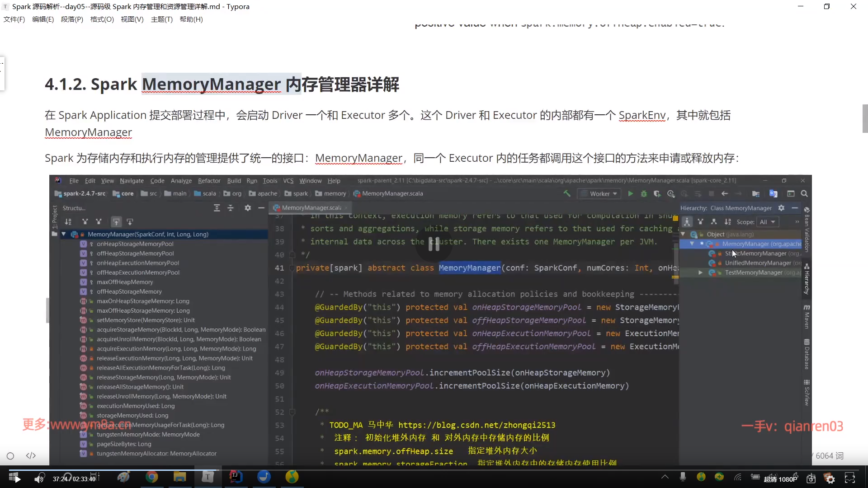Click the Typora T taskbar icon
This screenshot has width=868, height=488.
pos(208,477)
